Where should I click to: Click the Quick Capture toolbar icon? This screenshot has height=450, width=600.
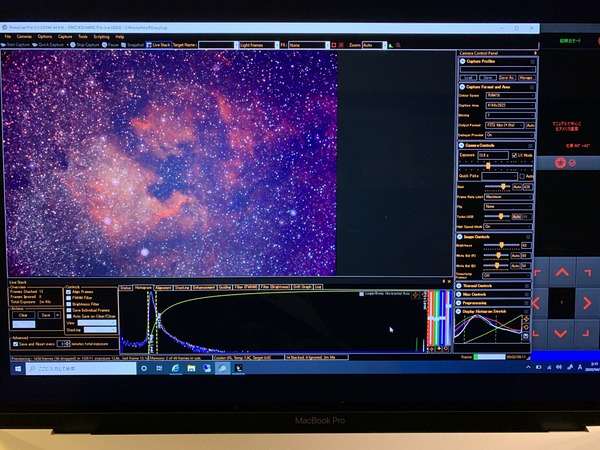[35, 45]
